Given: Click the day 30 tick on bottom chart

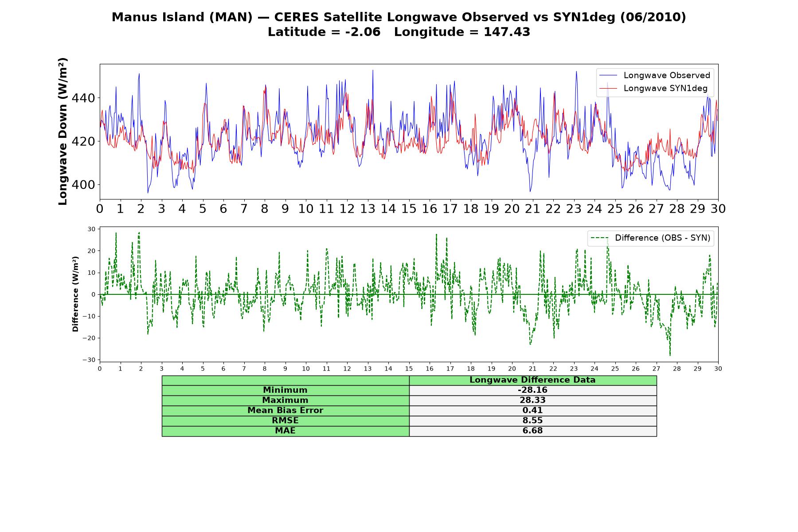Looking at the screenshot, I should 718,368.
